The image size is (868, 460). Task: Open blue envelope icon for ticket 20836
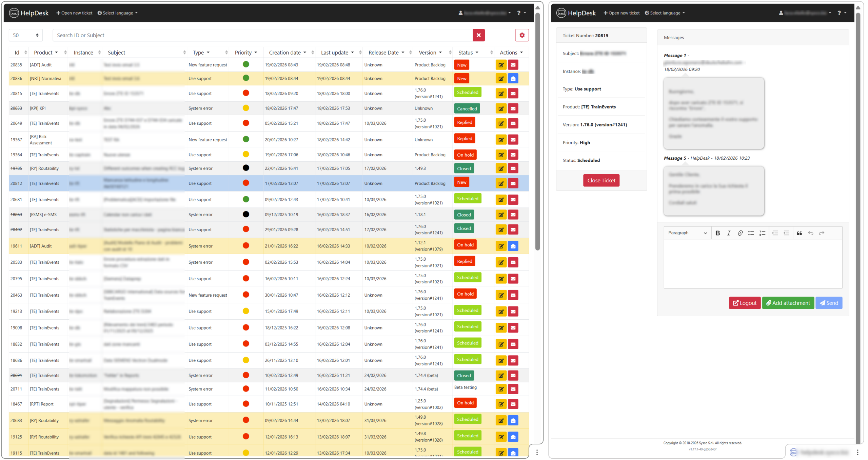point(513,79)
